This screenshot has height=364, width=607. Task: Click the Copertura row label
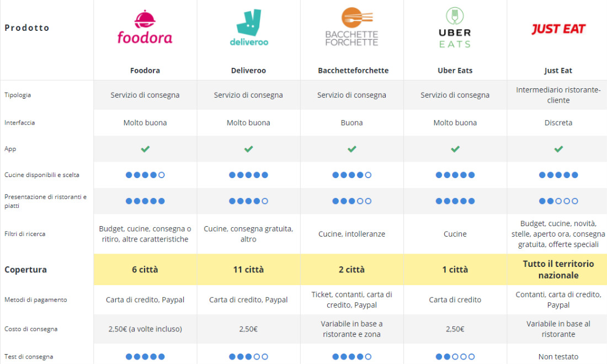pos(25,270)
